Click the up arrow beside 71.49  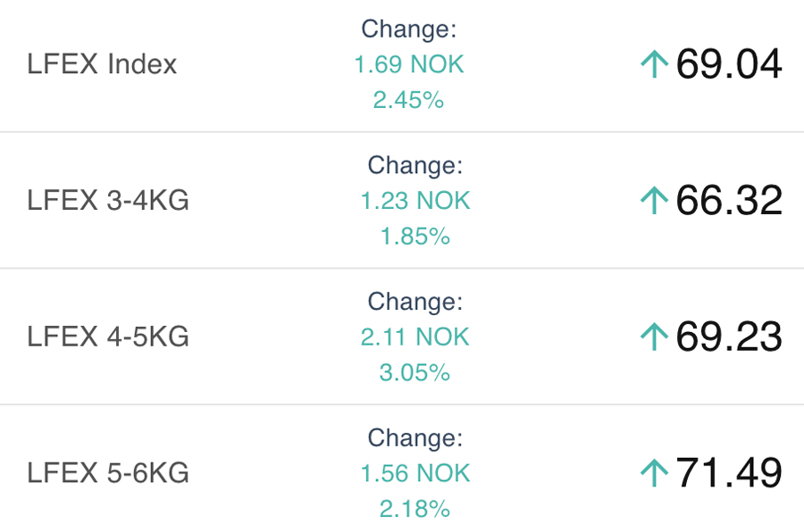click(655, 473)
